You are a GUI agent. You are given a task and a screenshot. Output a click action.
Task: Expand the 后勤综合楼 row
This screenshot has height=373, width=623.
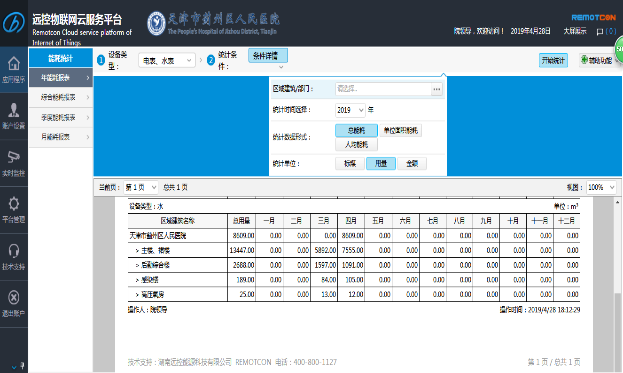coord(137,265)
